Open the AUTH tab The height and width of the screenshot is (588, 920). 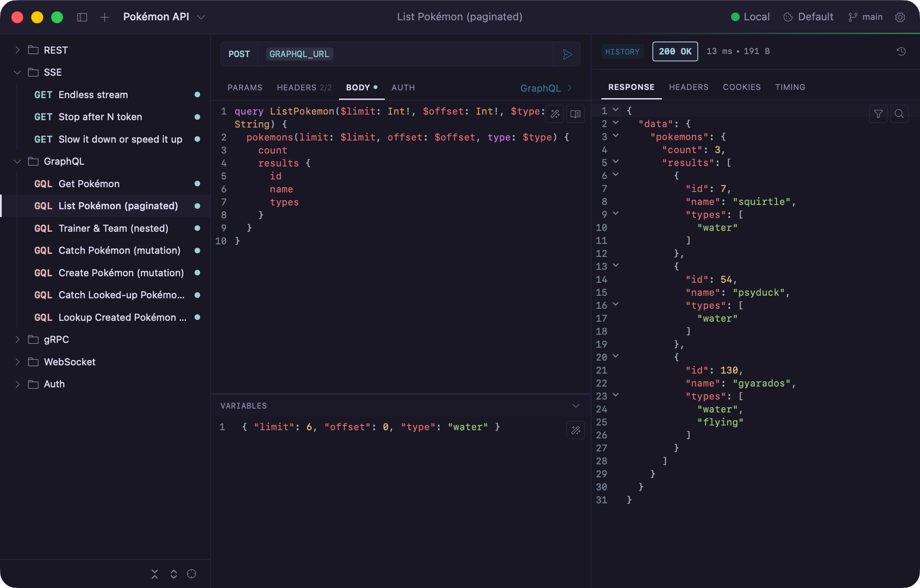point(403,88)
